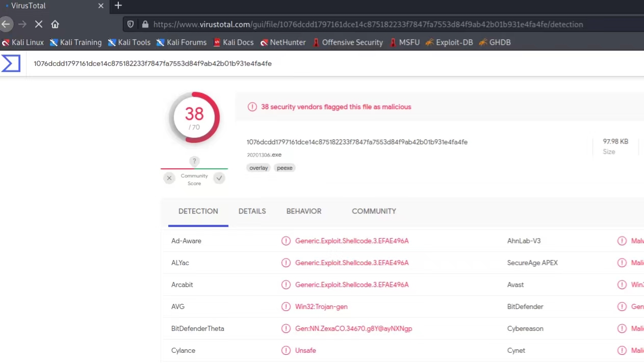Click the file name 20201306.exe
Screen dimensions: 644x363
click(x=264, y=155)
